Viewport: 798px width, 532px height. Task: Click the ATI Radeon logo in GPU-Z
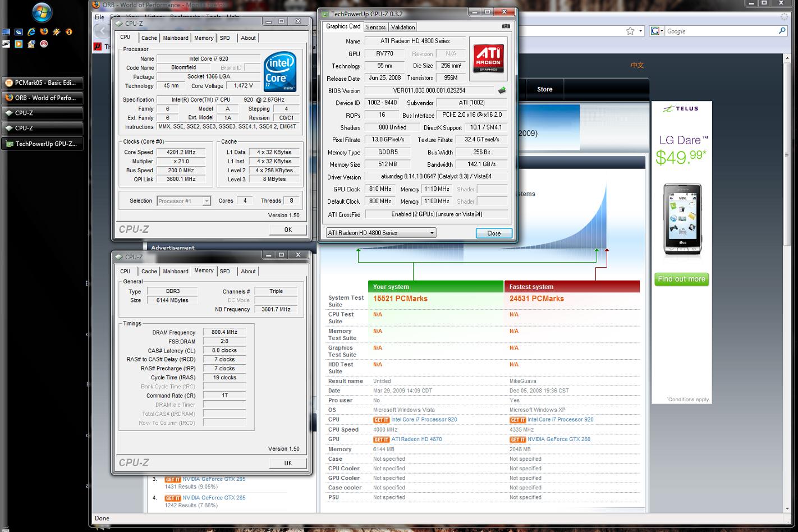click(488, 58)
